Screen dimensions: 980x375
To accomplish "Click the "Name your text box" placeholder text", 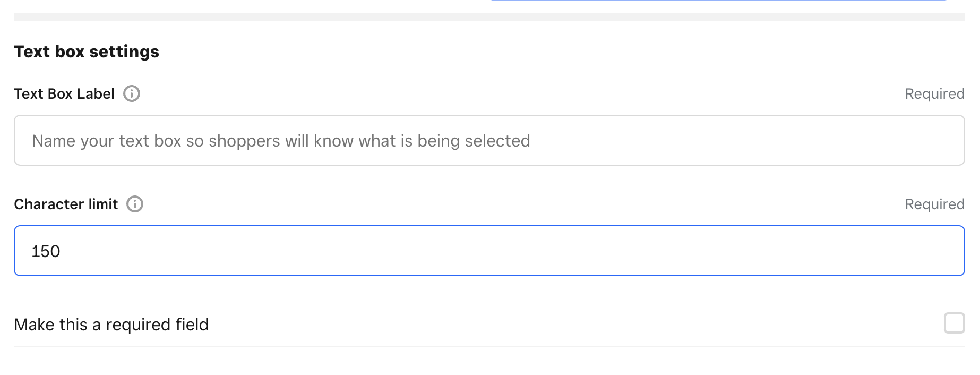I will (281, 141).
